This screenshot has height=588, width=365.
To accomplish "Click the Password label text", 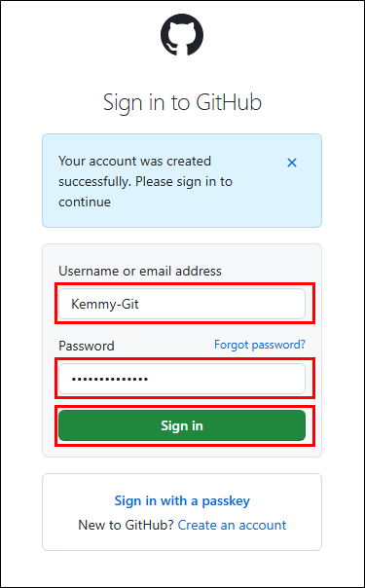I will coord(87,346).
